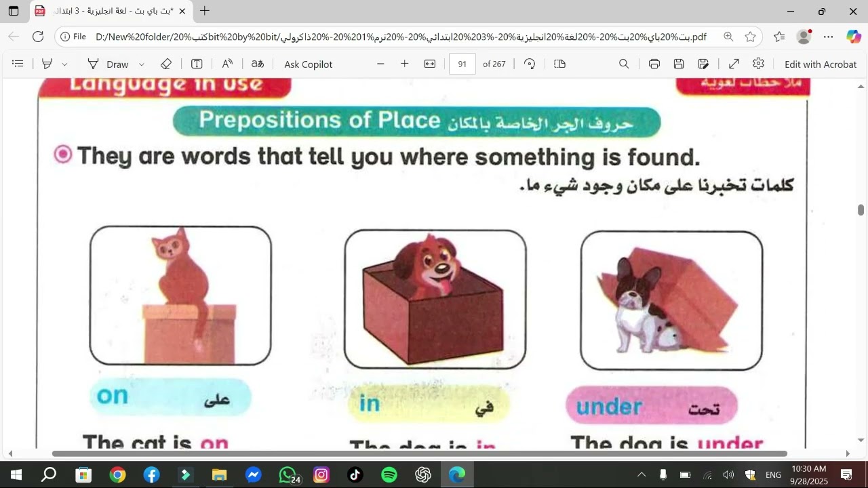The height and width of the screenshot is (488, 868).
Task: Rotate the PDF page
Action: (530, 64)
